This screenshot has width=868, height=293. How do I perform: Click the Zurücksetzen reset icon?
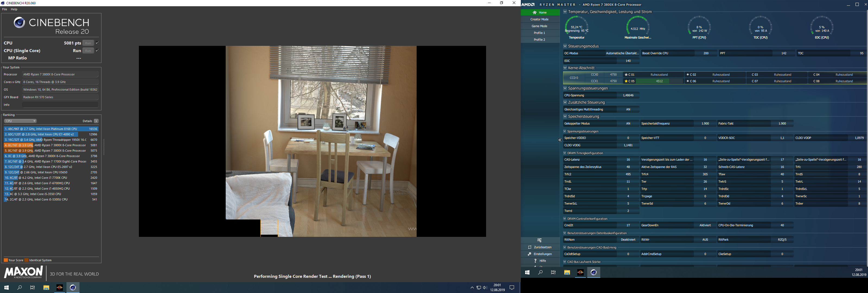click(530, 247)
